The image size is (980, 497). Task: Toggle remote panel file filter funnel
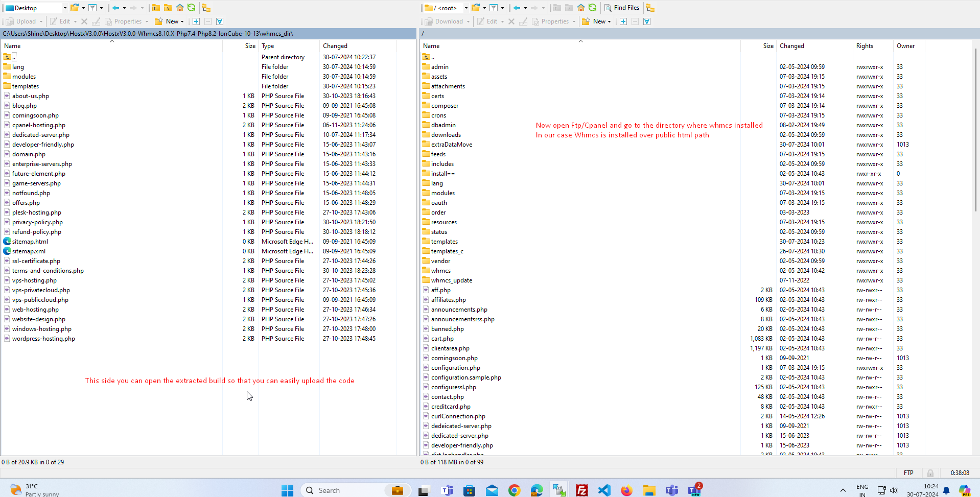(494, 8)
